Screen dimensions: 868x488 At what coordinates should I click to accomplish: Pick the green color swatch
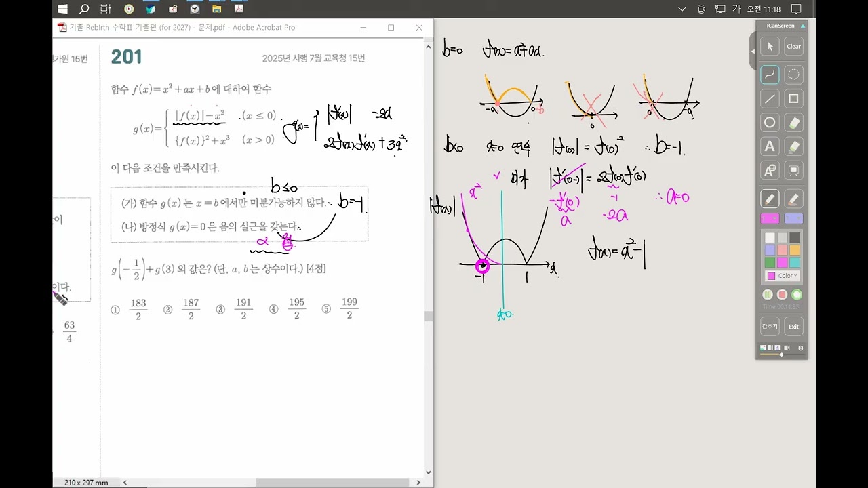(x=770, y=262)
